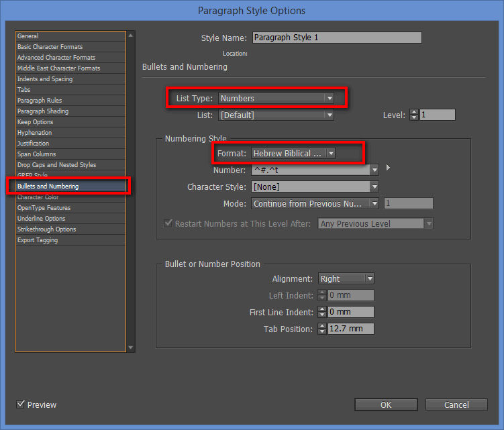Click the OK button
Screen dimensions: 504x430
pos(386,405)
